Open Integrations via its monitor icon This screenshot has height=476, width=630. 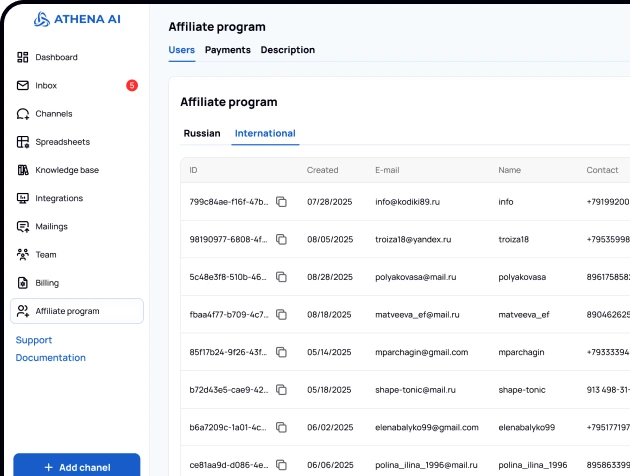point(23,198)
